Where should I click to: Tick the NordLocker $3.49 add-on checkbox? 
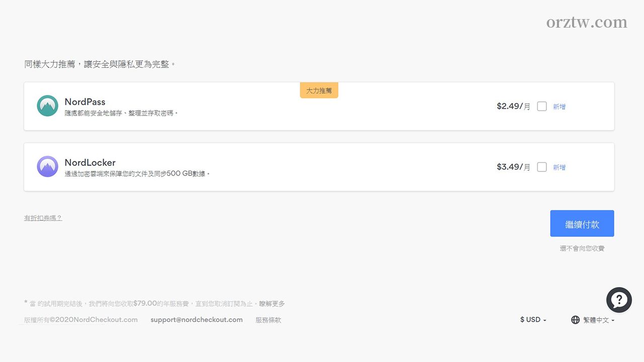(542, 167)
